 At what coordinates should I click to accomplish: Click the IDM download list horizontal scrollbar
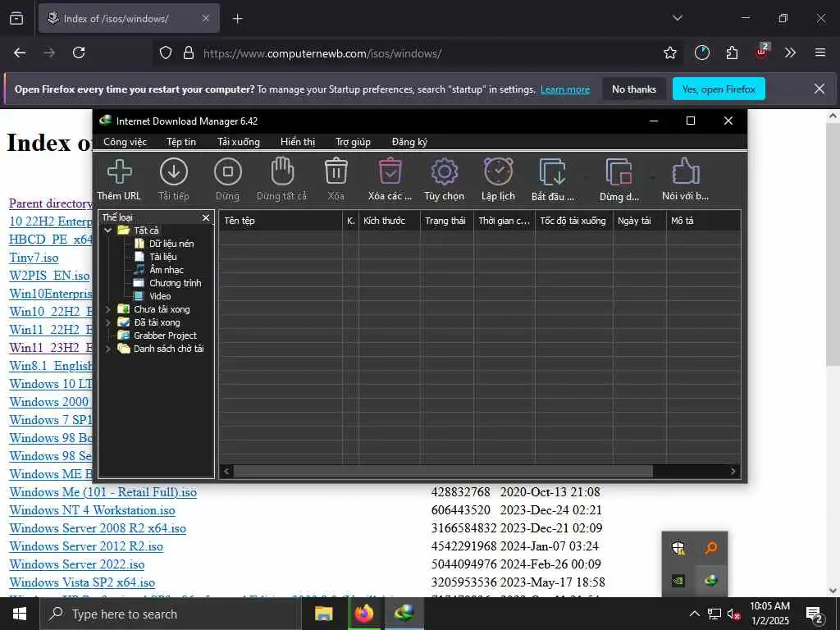[443, 472]
